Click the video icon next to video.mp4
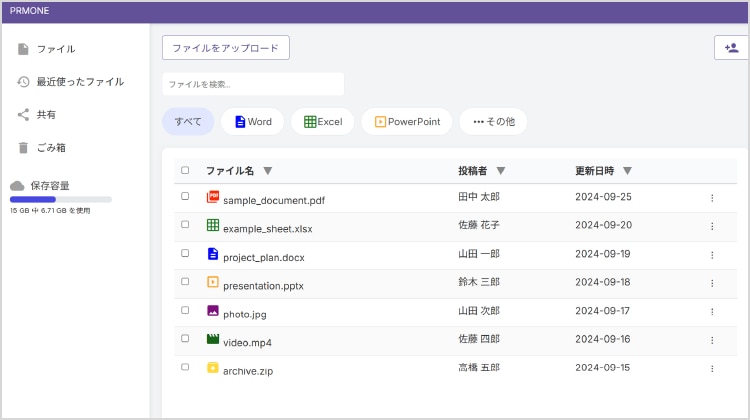 212,340
